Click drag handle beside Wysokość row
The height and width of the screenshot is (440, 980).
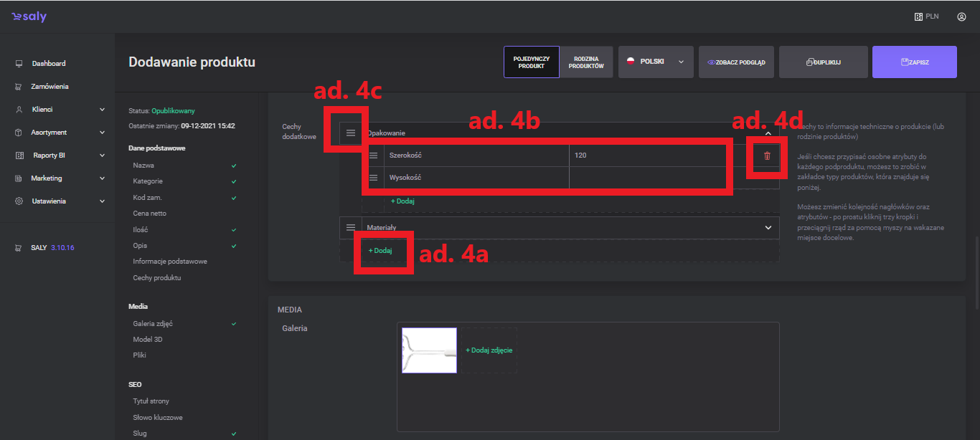[373, 178]
